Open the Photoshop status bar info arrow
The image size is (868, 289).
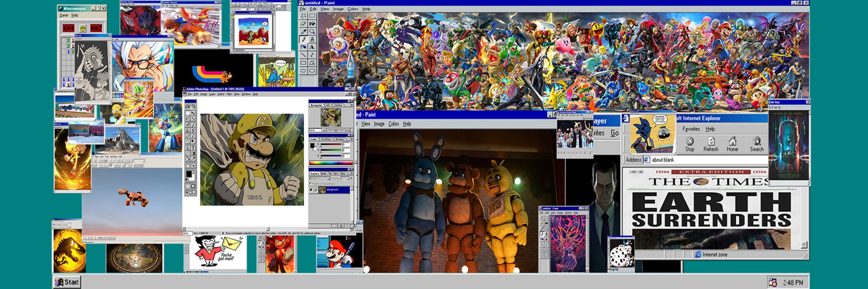223,233
